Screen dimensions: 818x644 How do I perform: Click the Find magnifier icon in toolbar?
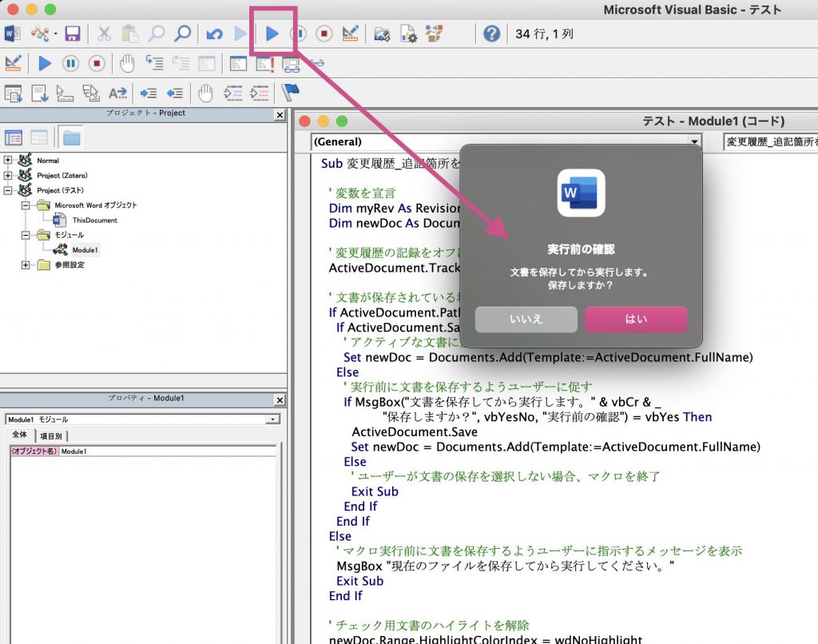click(183, 34)
